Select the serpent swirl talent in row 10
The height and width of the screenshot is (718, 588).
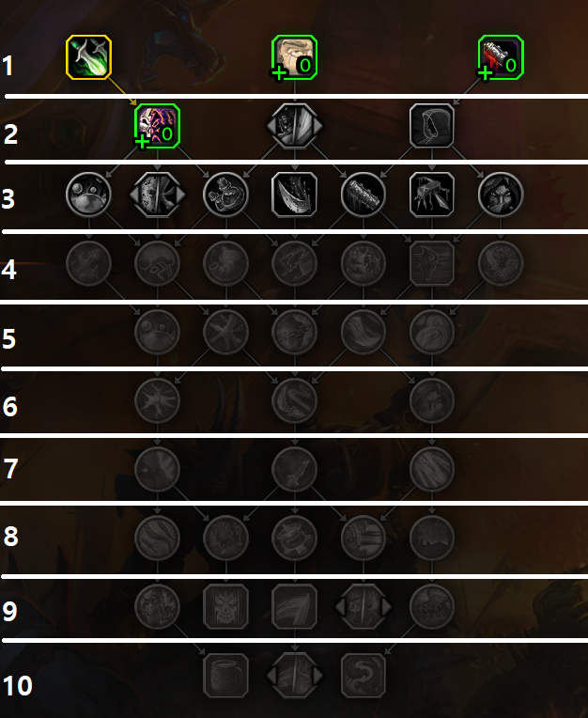coord(364,676)
